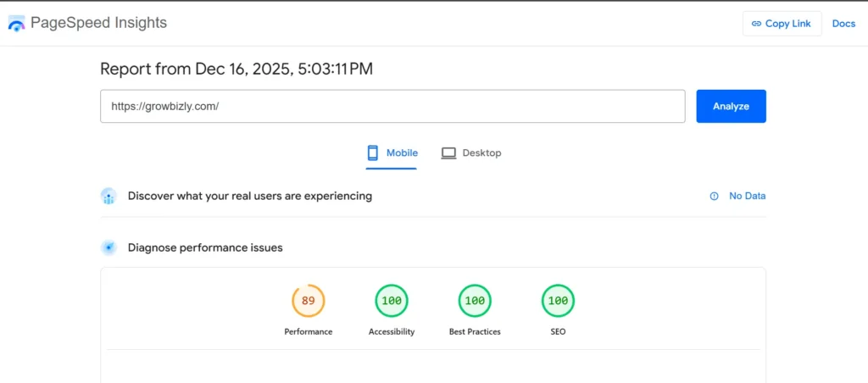Click the info icon beside No Data
The width and height of the screenshot is (868, 383).
pyautogui.click(x=714, y=197)
